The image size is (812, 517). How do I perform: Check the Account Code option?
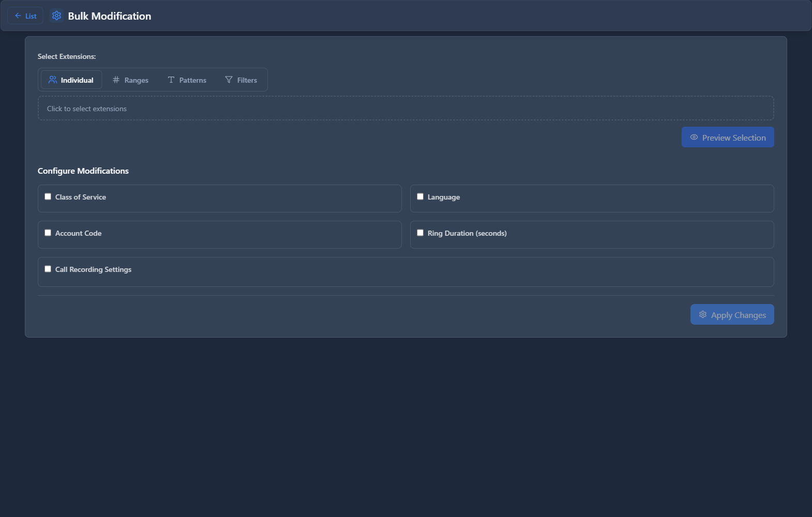click(48, 233)
